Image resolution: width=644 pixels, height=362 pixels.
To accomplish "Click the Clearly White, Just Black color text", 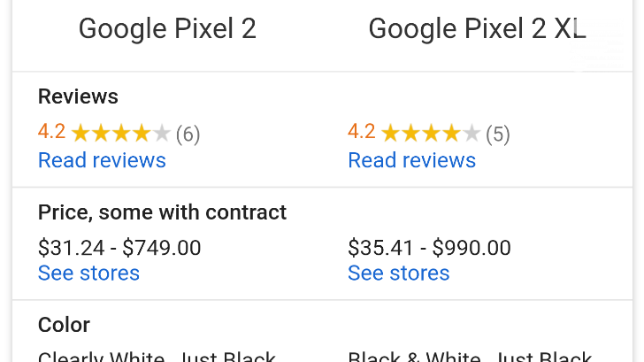I will click(x=157, y=357).
